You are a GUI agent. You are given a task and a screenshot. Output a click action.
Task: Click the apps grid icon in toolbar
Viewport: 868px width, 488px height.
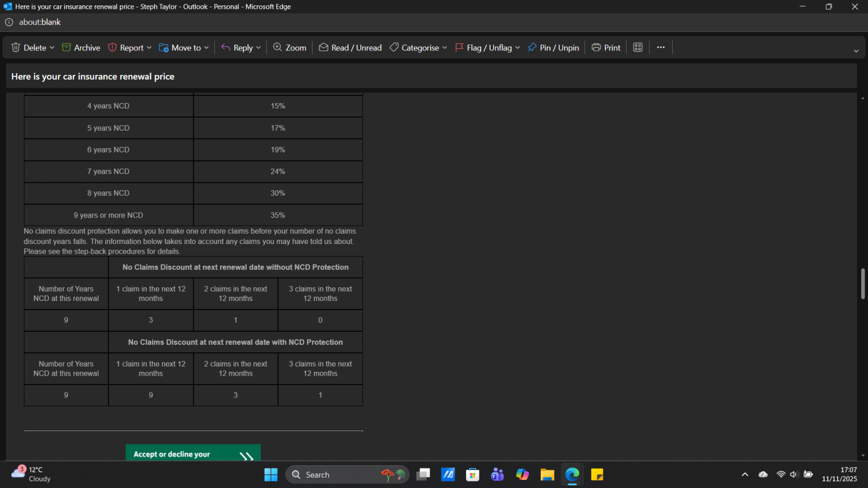point(638,48)
